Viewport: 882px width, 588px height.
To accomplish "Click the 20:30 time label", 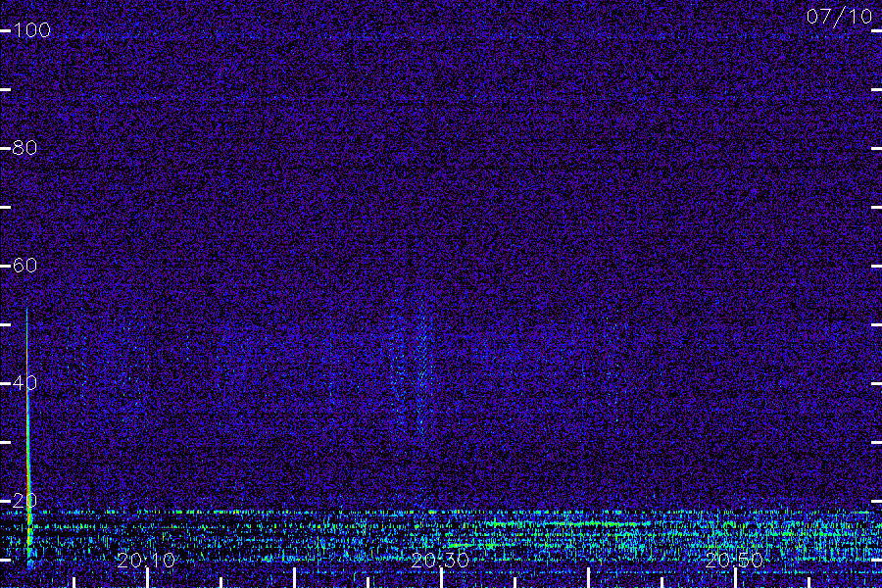I will pos(440,560).
